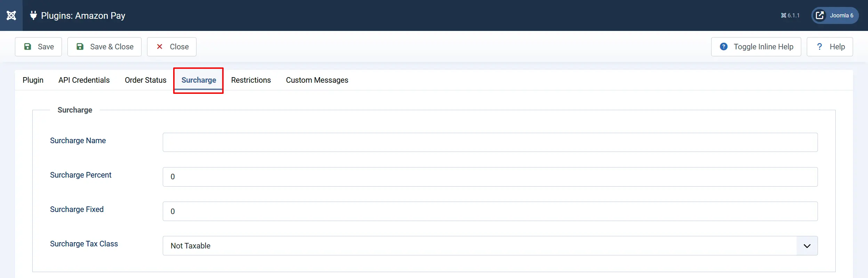Focus the Surcharge Name input field
Screen dimensions: 868x278
tap(490, 142)
